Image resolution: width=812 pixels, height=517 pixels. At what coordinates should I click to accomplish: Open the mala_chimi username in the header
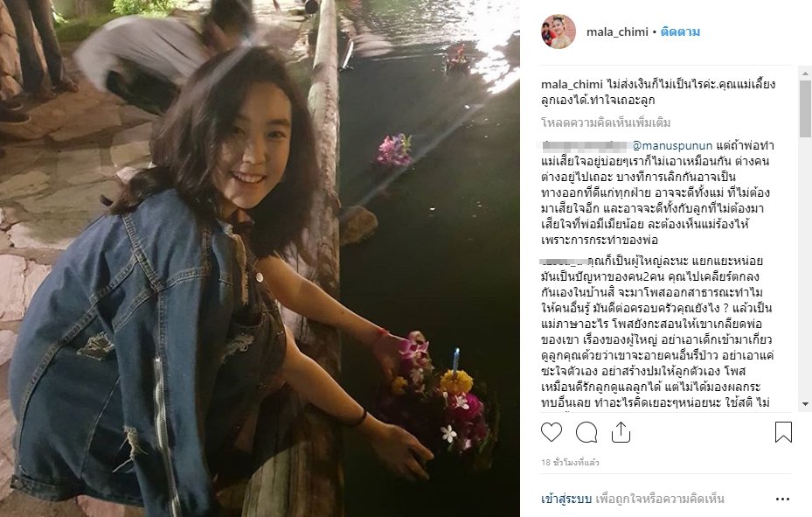point(617,32)
